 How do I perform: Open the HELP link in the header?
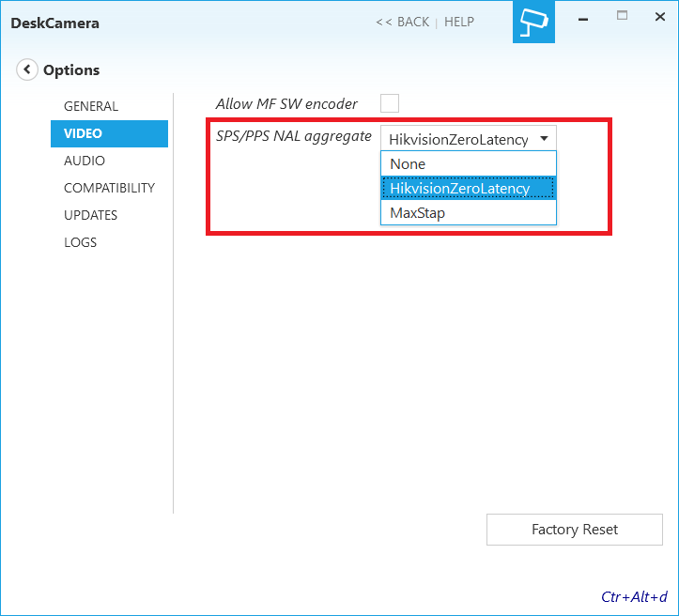tap(459, 22)
